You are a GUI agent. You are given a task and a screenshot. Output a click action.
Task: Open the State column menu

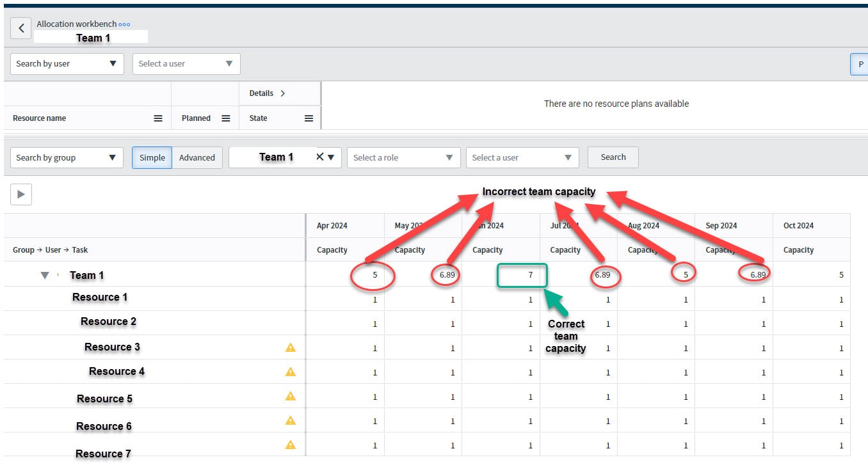(x=309, y=118)
